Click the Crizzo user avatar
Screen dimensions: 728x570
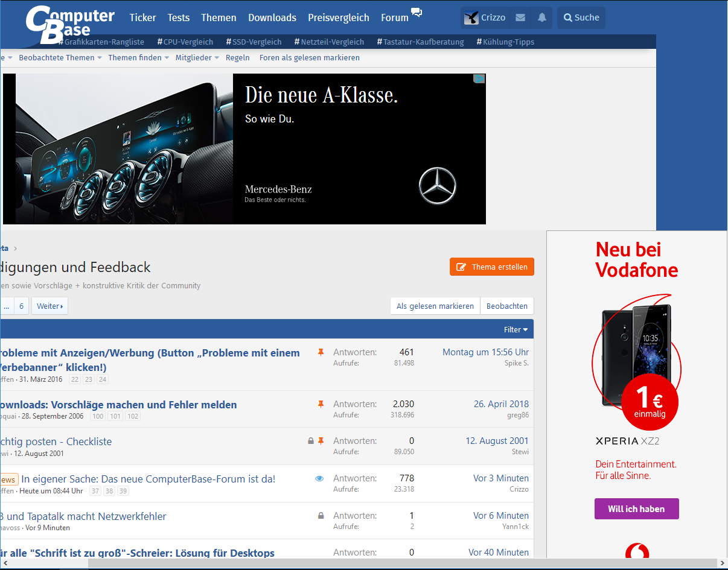471,17
